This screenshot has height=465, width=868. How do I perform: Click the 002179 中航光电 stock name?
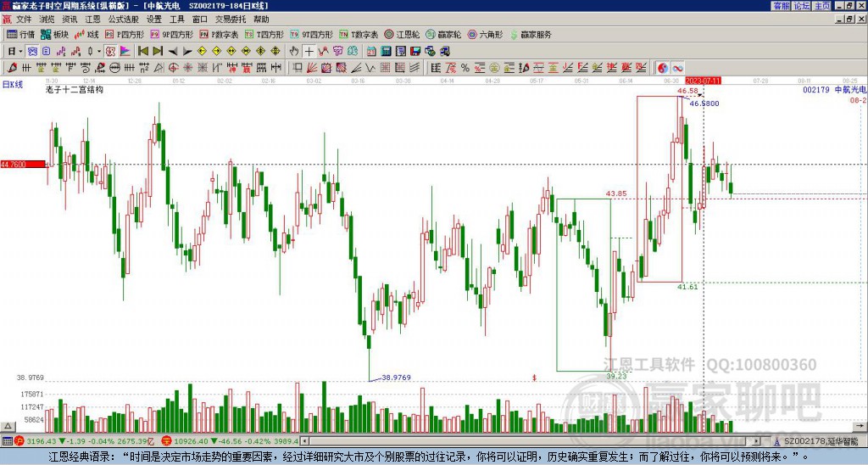pyautogui.click(x=834, y=89)
